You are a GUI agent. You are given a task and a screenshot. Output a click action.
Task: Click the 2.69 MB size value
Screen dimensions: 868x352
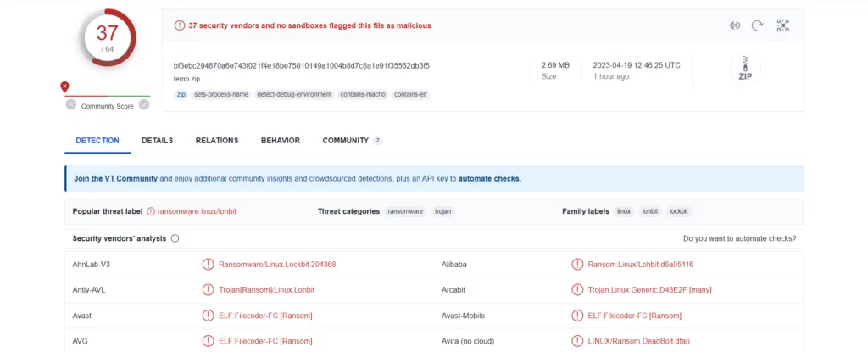click(555, 65)
